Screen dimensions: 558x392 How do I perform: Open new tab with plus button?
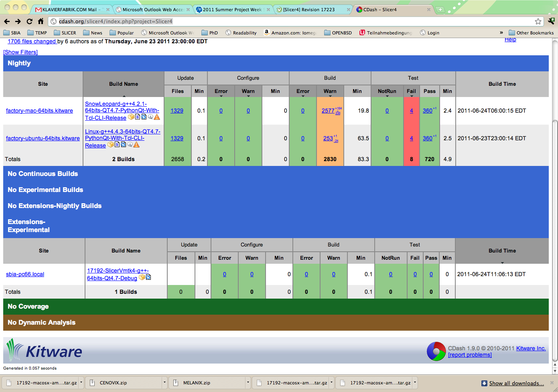point(440,10)
